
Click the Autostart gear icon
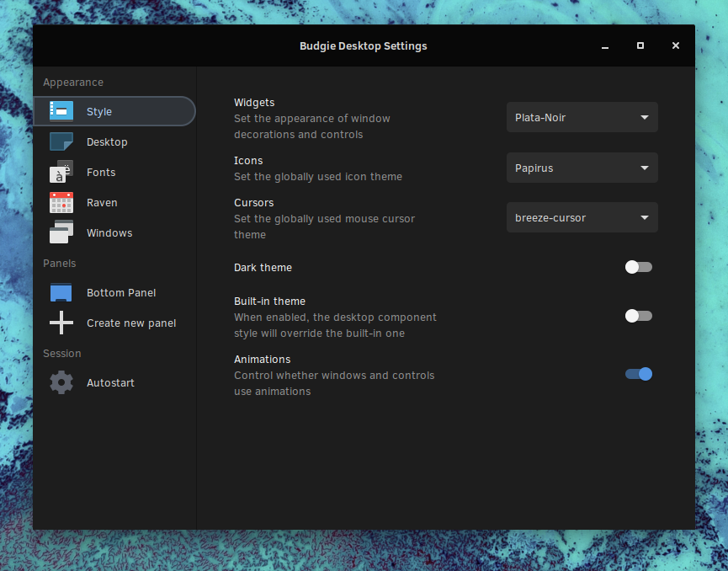click(61, 383)
